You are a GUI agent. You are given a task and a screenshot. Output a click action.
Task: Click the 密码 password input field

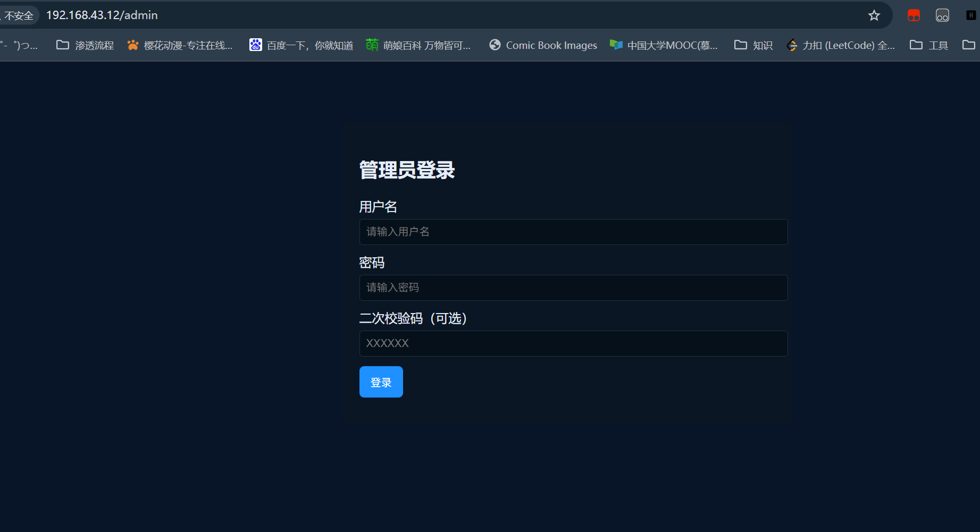coord(573,288)
